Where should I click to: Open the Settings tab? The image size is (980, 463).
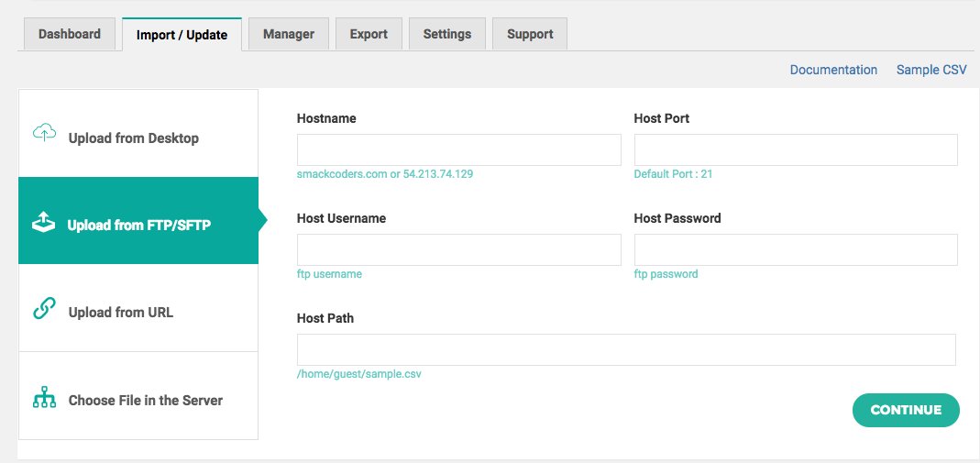[x=447, y=34]
